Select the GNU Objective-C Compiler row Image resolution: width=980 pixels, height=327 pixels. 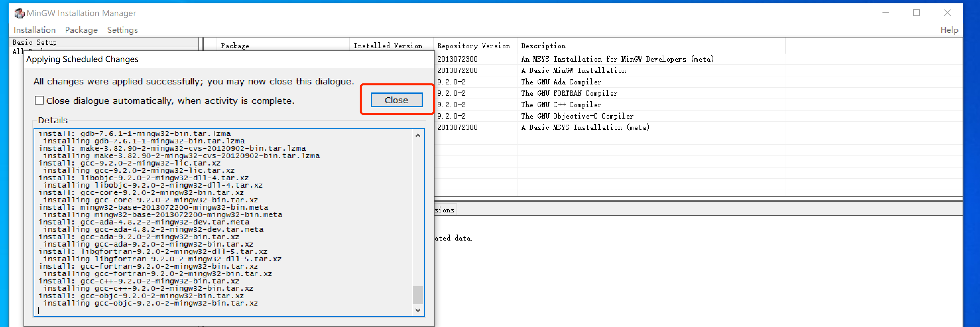pyautogui.click(x=698, y=116)
